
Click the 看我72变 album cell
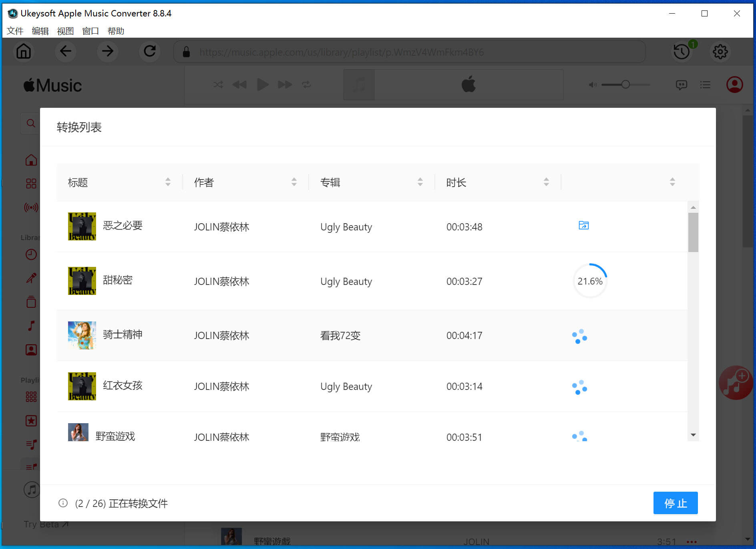340,335
